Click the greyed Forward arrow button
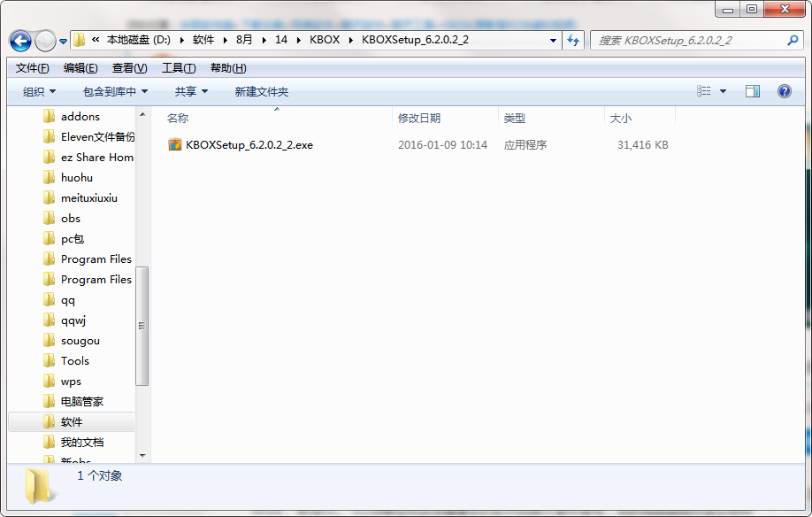This screenshot has height=517, width=812. click(x=46, y=41)
